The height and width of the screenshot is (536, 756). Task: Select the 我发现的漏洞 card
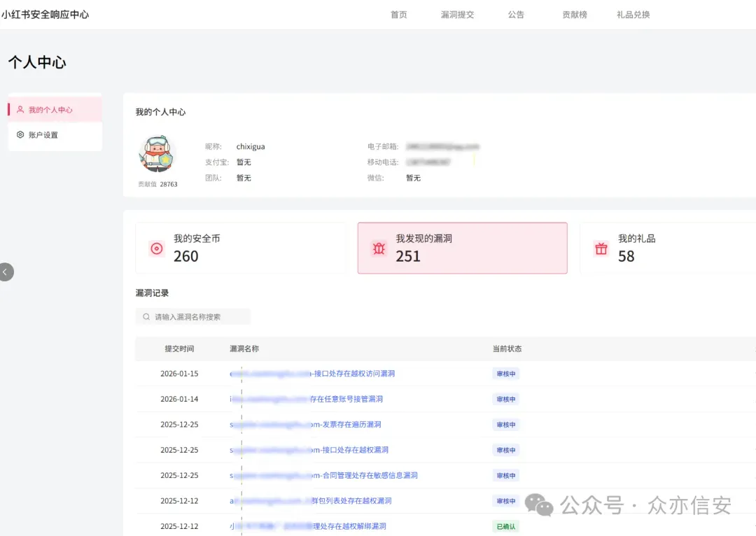pos(463,248)
